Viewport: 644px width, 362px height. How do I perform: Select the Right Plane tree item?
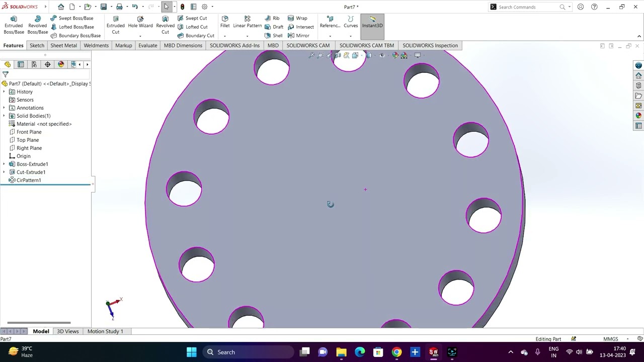coord(29,148)
